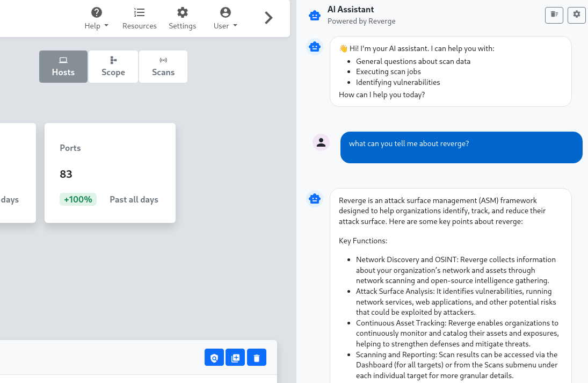Collapse the panel with the right chevron arrow
Image resolution: width=588 pixels, height=383 pixels.
269,18
